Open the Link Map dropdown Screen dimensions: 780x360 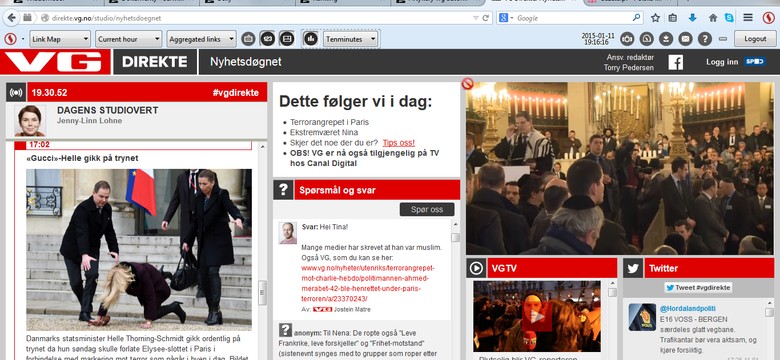point(60,39)
